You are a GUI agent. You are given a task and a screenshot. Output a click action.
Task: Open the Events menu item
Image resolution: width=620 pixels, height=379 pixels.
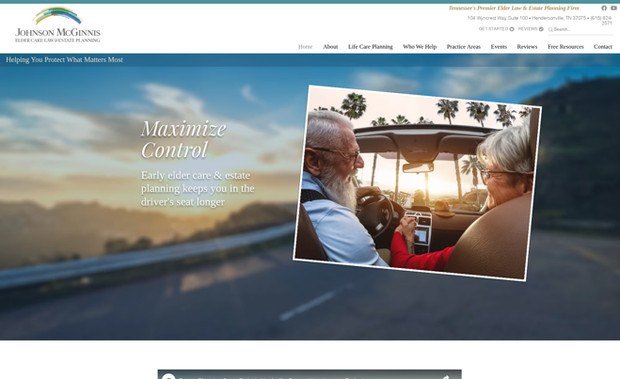point(499,47)
